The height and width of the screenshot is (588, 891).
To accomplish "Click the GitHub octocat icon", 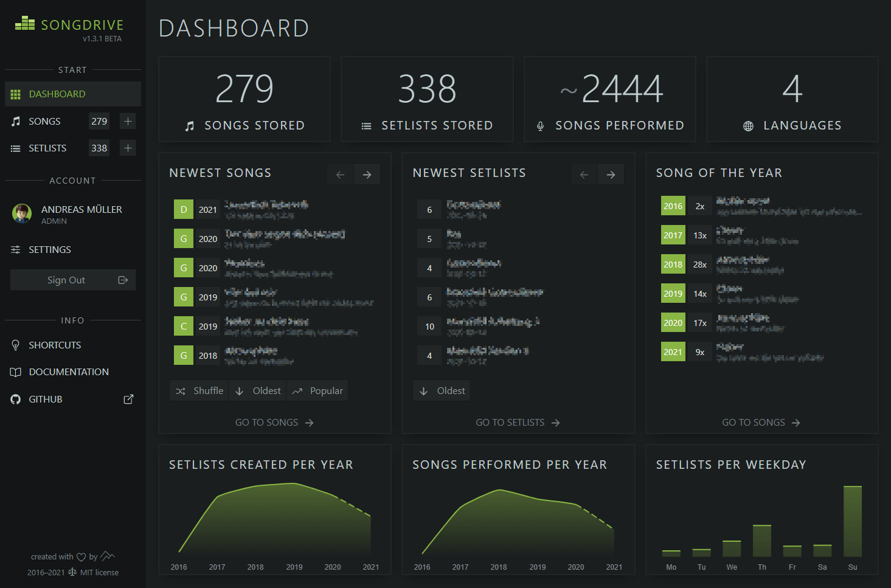I will coord(16,399).
